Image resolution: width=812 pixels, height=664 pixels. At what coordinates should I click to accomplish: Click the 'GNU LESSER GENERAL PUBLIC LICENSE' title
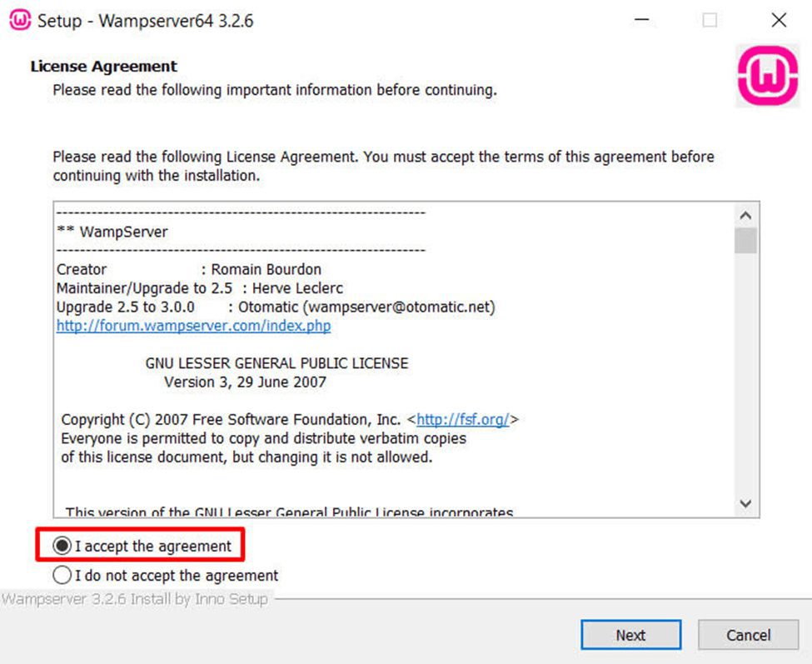click(276, 363)
